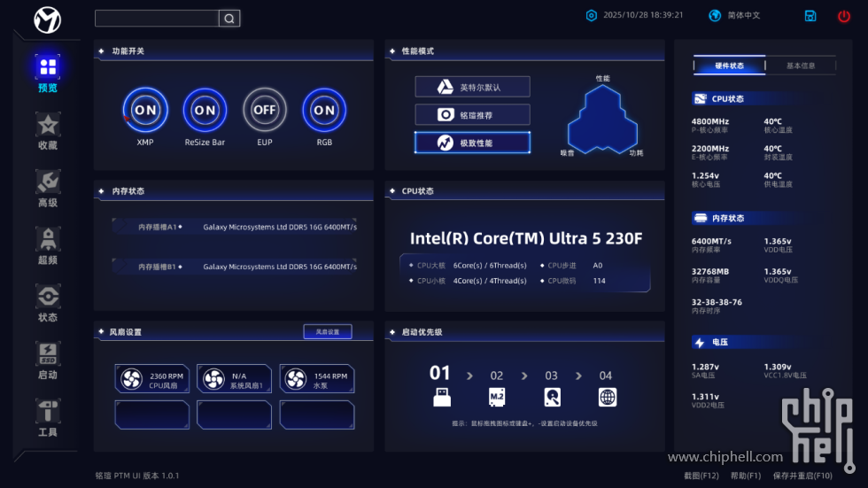
Task: Select 铭瑄推荐 performance mode
Action: click(472, 114)
